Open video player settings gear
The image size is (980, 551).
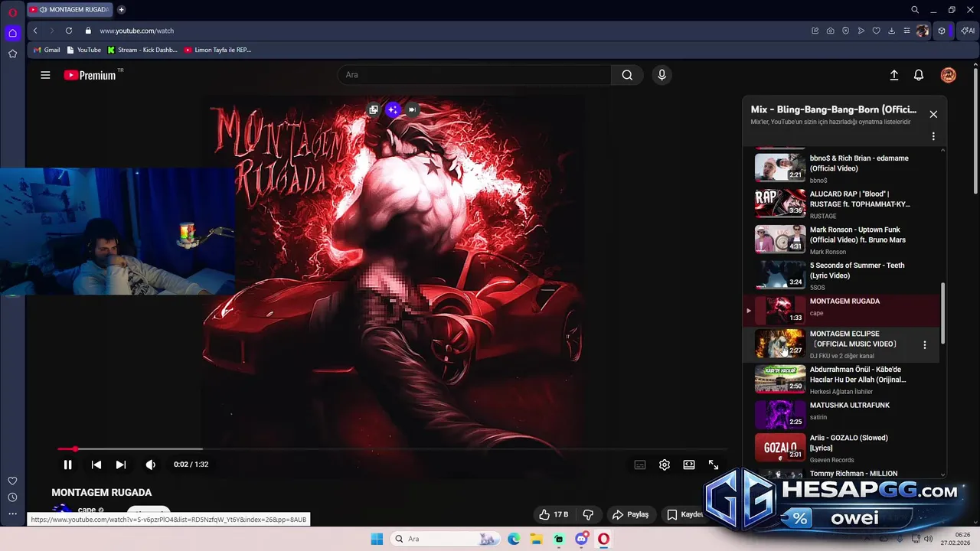click(665, 465)
